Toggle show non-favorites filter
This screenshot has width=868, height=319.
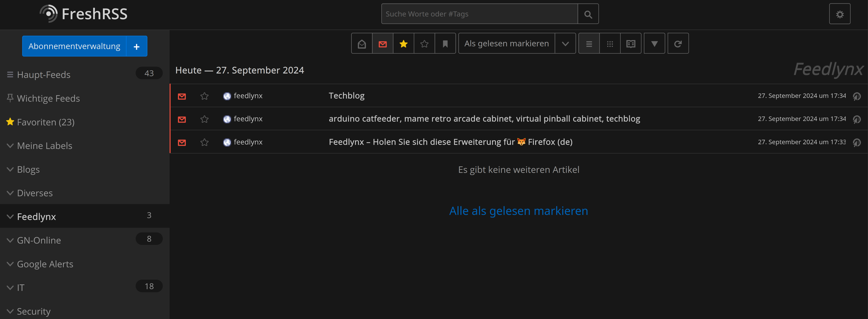(425, 43)
